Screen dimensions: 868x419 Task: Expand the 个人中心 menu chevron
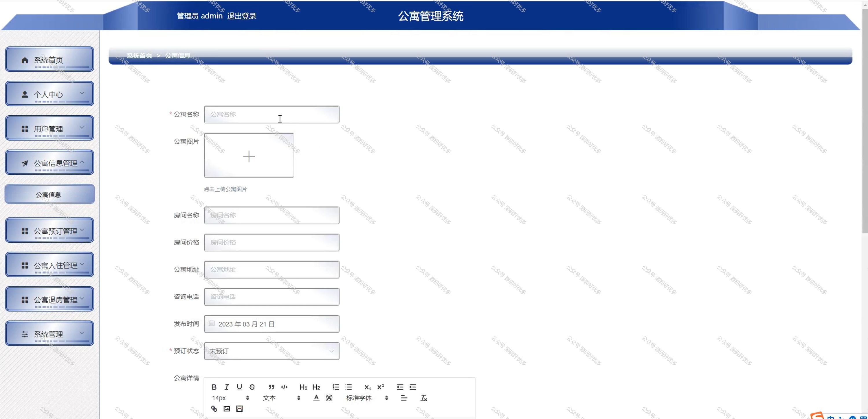tap(82, 93)
